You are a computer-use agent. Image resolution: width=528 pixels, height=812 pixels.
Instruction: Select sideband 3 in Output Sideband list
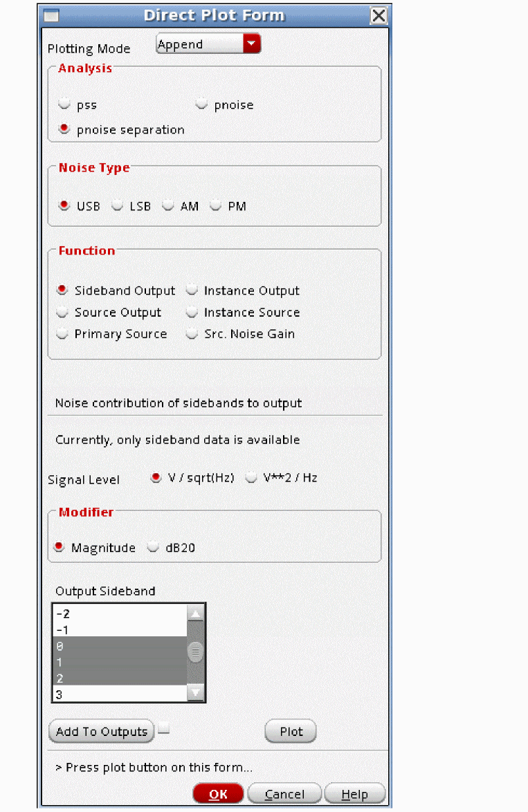pos(120,694)
